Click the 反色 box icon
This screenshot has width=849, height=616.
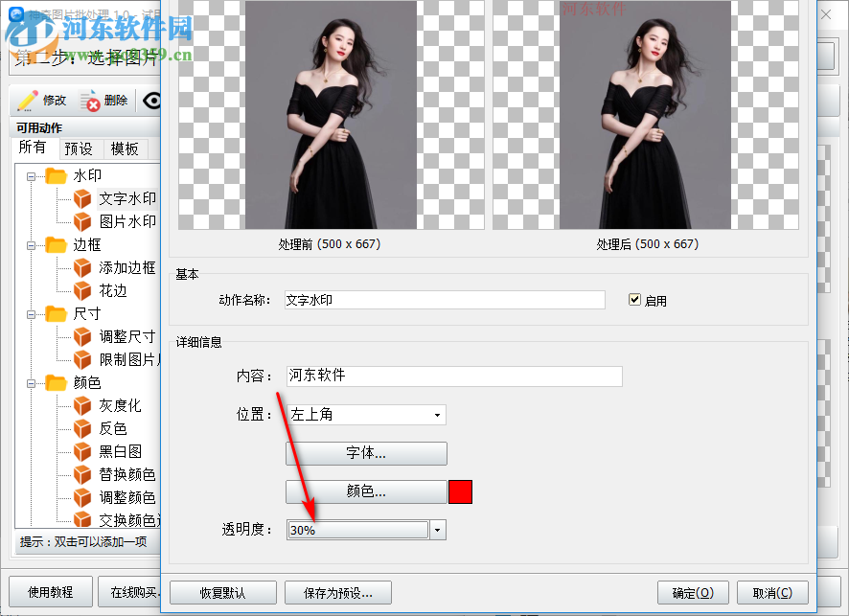pyautogui.click(x=82, y=429)
